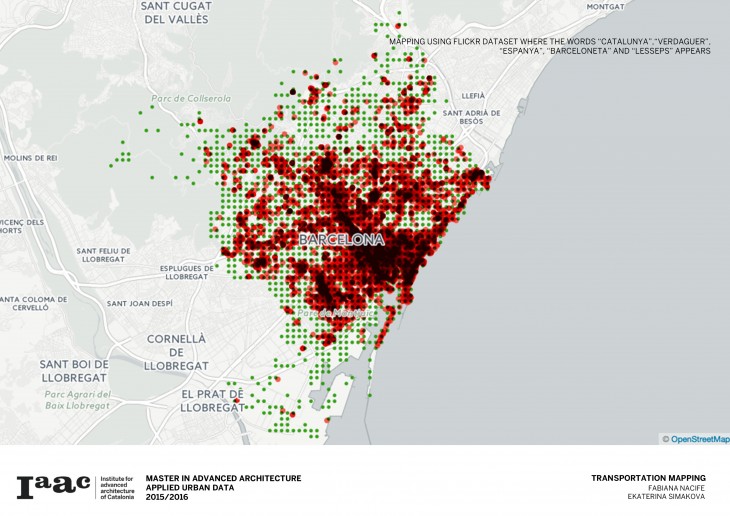
Task: Select the Cornellà de Llobregat label
Action: 176,352
